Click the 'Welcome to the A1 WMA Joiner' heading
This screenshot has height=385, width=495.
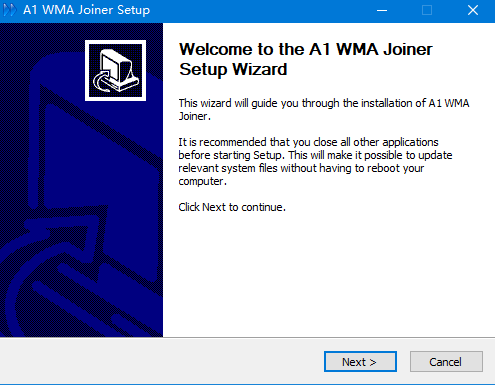(x=306, y=59)
